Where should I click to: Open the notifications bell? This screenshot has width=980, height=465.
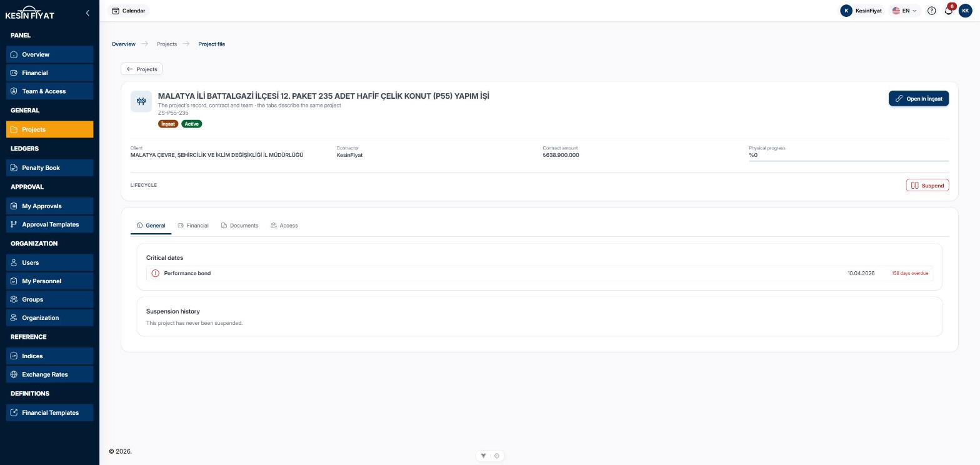(949, 11)
